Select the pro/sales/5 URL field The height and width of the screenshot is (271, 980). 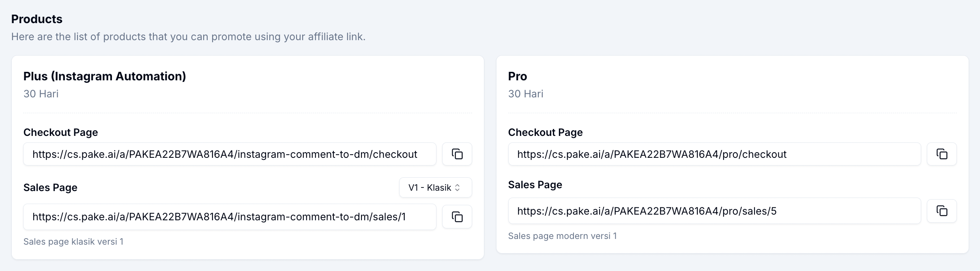pos(714,211)
